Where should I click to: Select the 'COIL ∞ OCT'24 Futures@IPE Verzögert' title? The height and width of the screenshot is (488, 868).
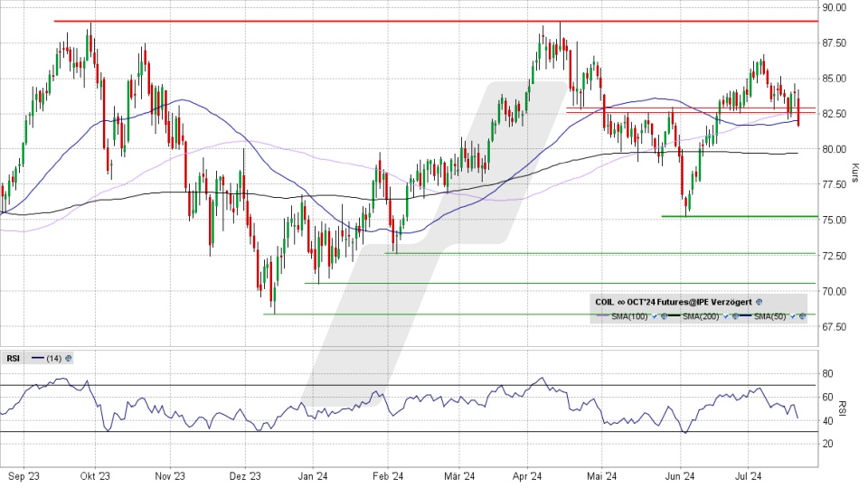673,302
